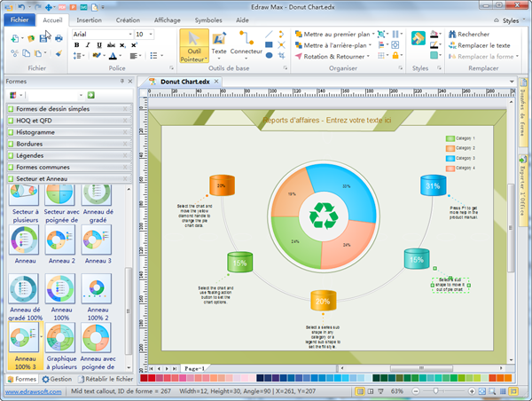Click the Styles gallery icon in ribbon
Screen dimensions: 532x401
(419, 40)
